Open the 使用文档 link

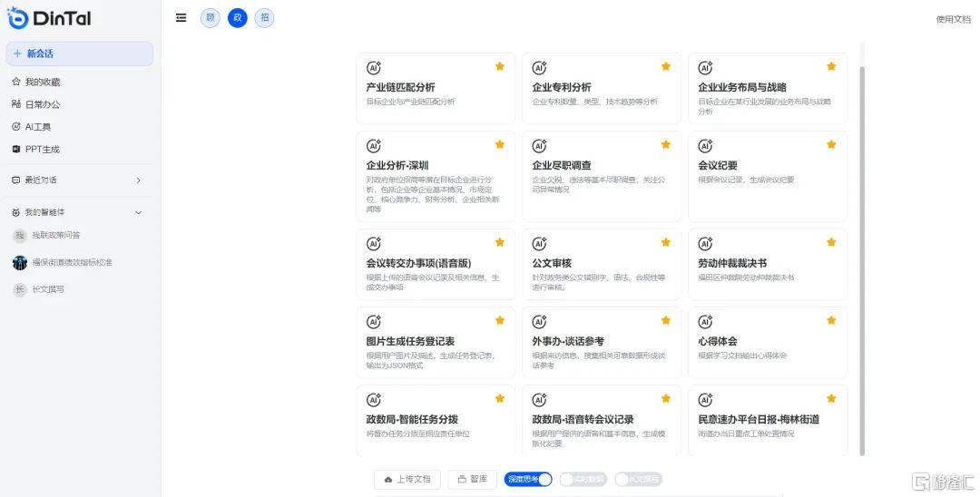click(953, 19)
